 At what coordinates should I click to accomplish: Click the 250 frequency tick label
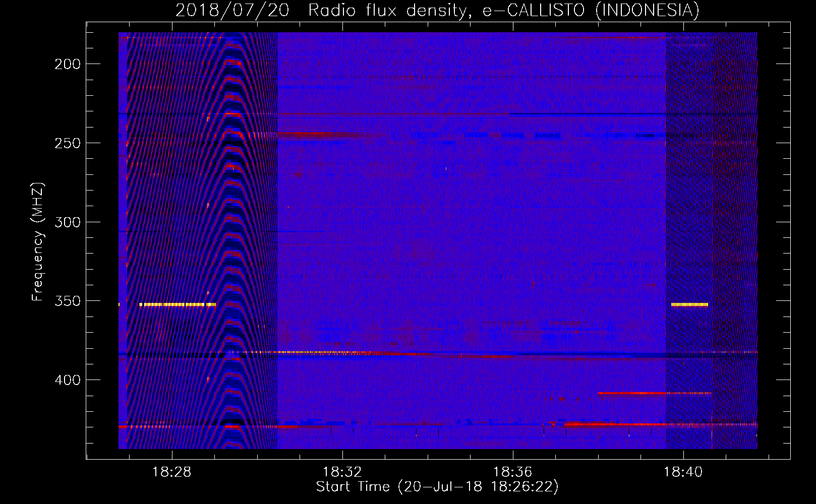tap(68, 143)
